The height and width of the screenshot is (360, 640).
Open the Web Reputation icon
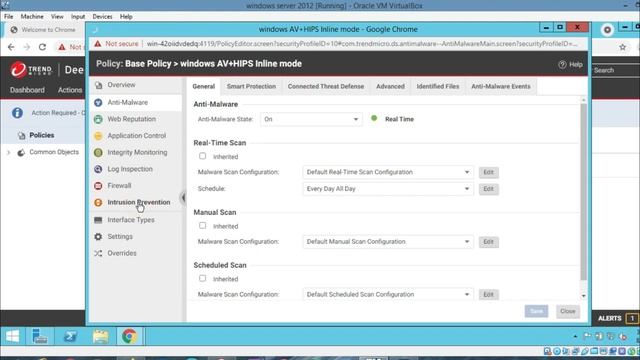pyautogui.click(x=98, y=119)
